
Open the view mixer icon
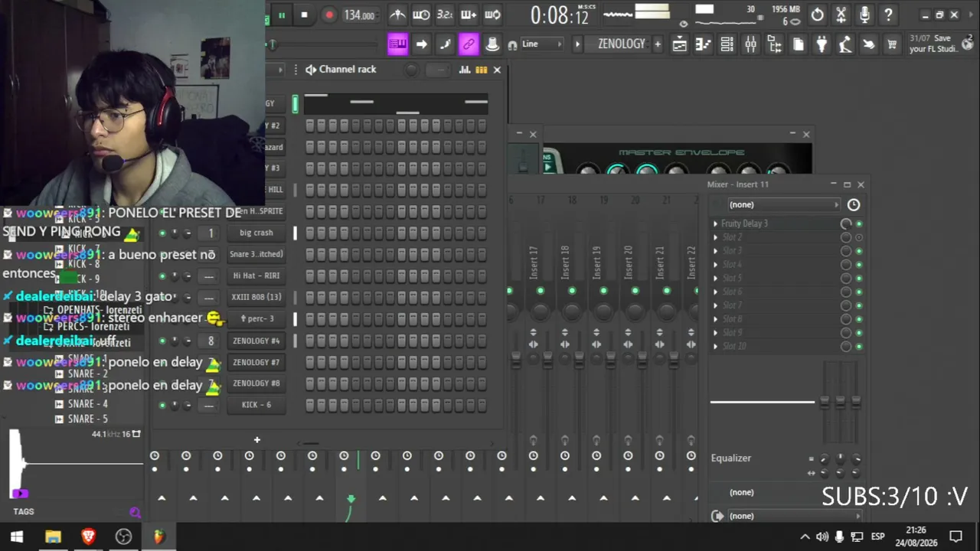[750, 44]
